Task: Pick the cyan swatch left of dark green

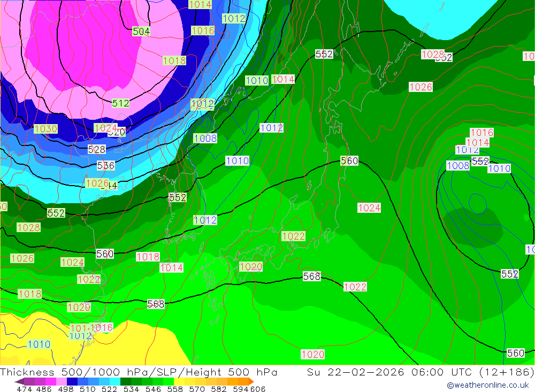Action: 115,381
